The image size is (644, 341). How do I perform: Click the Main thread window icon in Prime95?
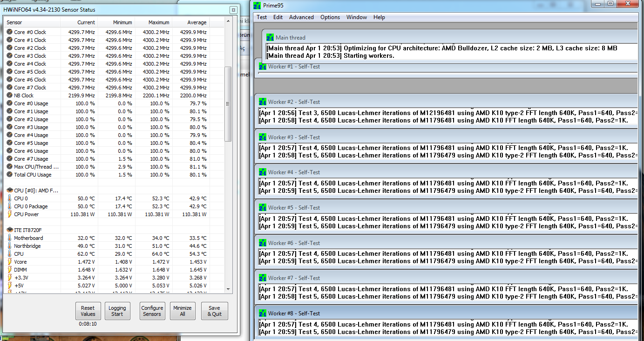pos(270,37)
